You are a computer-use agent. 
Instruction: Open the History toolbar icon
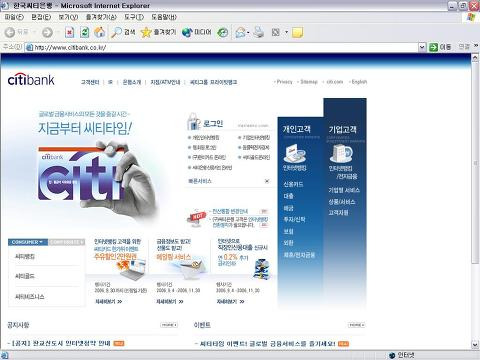tap(223, 32)
